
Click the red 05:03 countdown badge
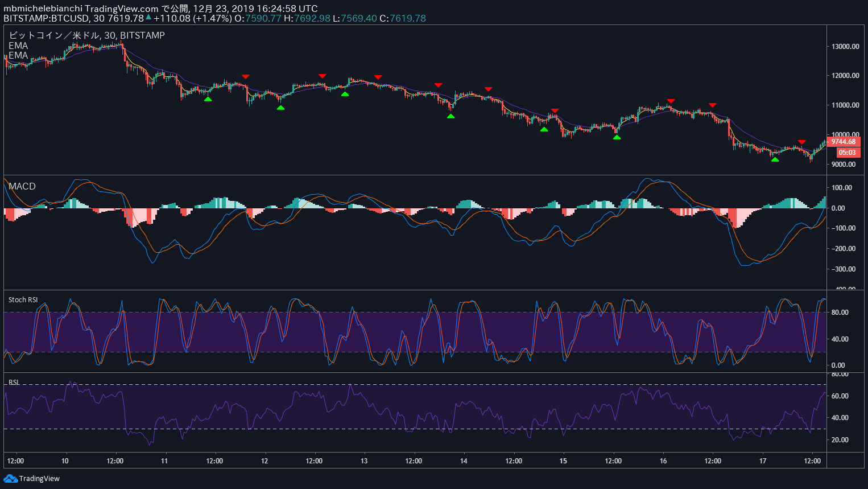[x=847, y=153]
